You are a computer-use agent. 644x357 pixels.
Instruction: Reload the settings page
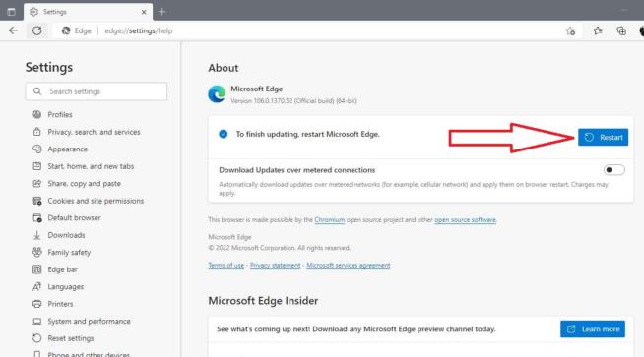pos(37,30)
